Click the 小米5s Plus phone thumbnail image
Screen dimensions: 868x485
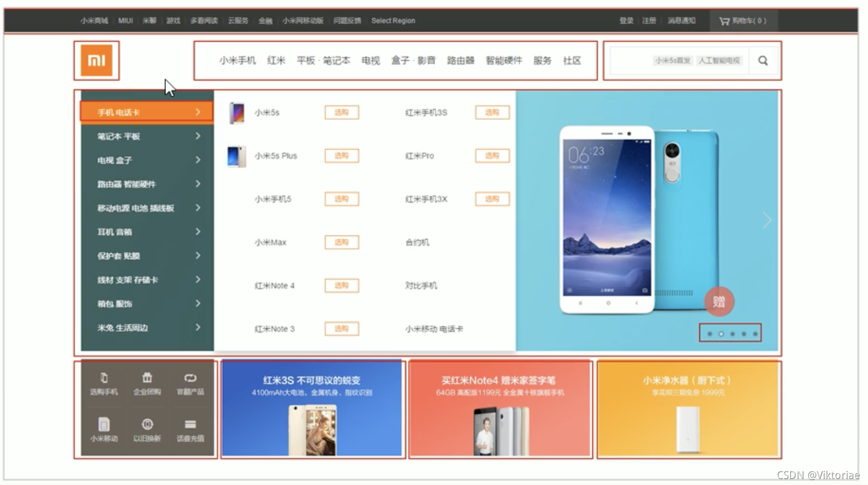236,156
